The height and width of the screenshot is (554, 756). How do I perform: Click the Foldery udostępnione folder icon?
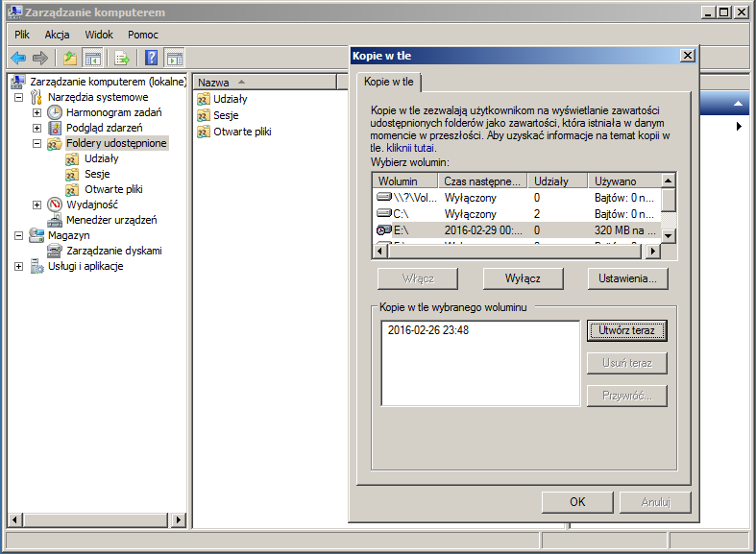[55, 143]
